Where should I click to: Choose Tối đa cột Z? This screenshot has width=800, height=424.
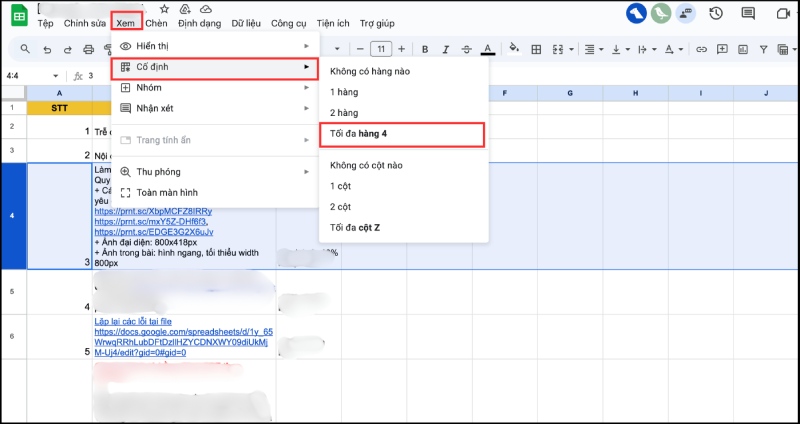(x=404, y=228)
